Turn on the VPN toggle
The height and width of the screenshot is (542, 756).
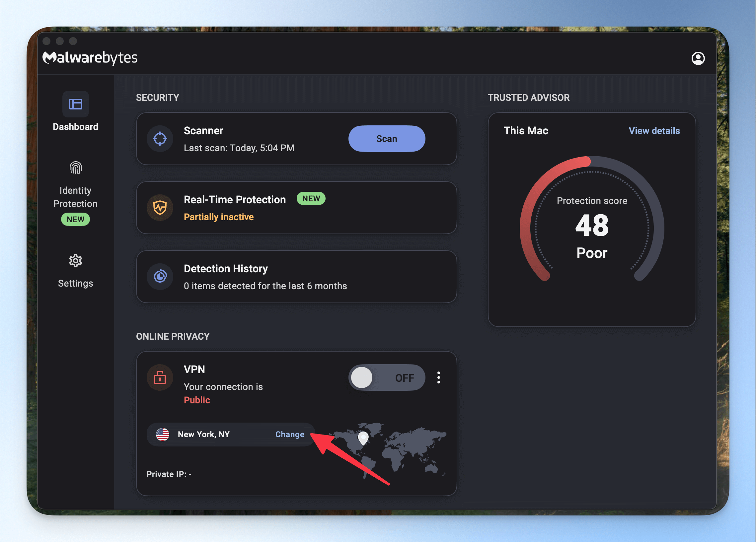[x=387, y=377]
